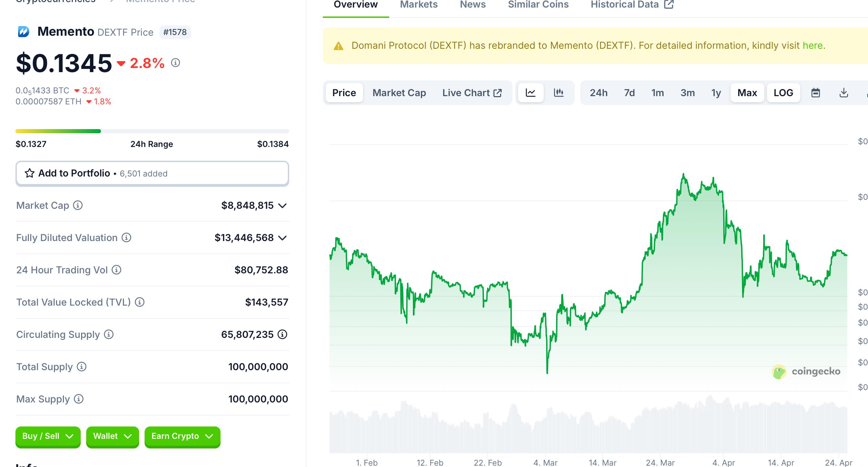Select the 1m time range
The width and height of the screenshot is (868, 467).
(x=658, y=93)
